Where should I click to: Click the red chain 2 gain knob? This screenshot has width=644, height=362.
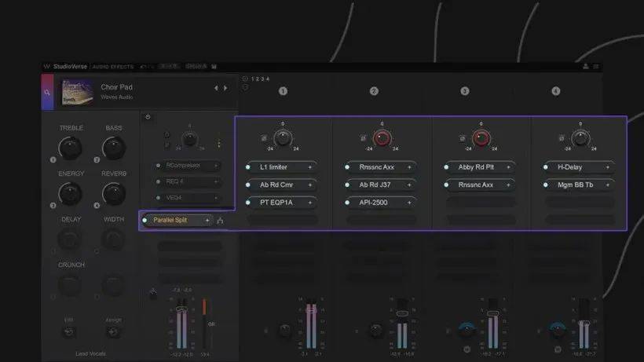(382, 139)
